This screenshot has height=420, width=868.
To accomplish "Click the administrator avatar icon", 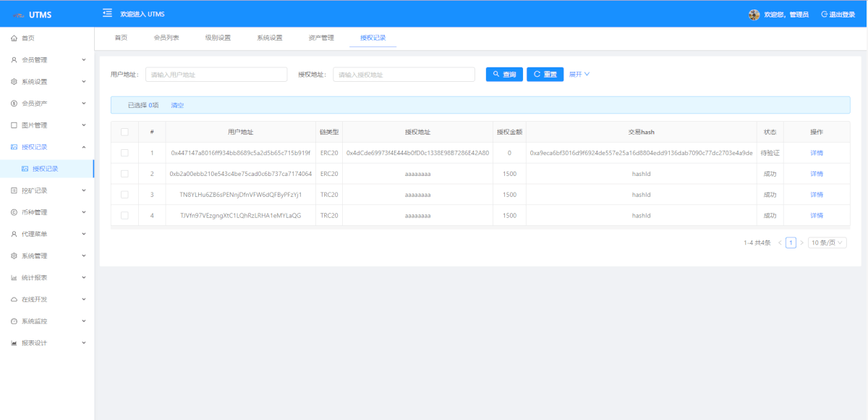I will 754,14.
